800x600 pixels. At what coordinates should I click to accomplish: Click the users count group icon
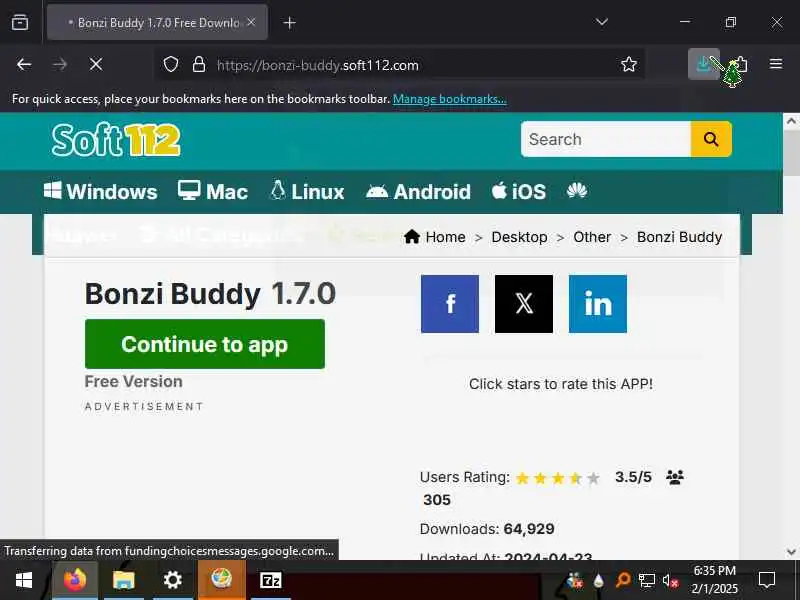pyautogui.click(x=675, y=477)
